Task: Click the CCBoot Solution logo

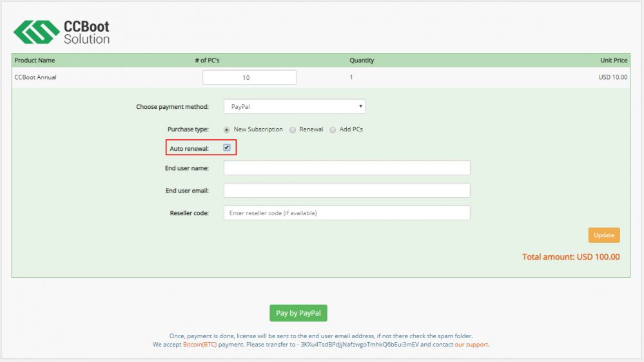Action: point(62,32)
